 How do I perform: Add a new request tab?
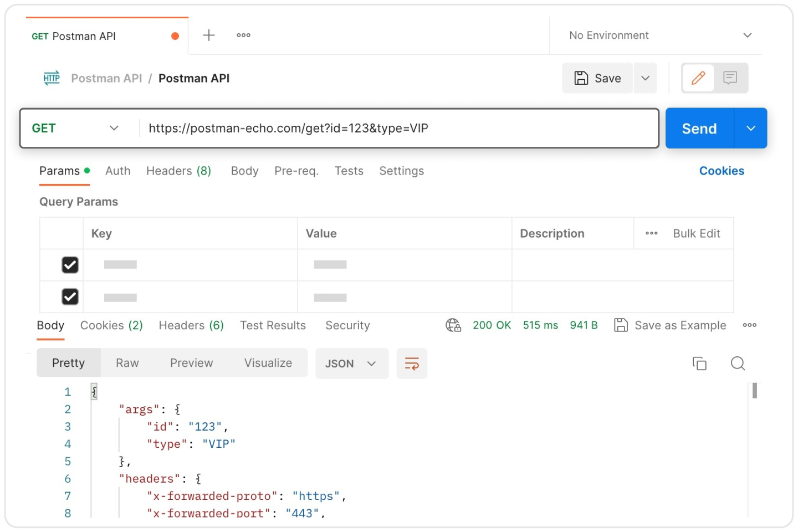pyautogui.click(x=209, y=35)
